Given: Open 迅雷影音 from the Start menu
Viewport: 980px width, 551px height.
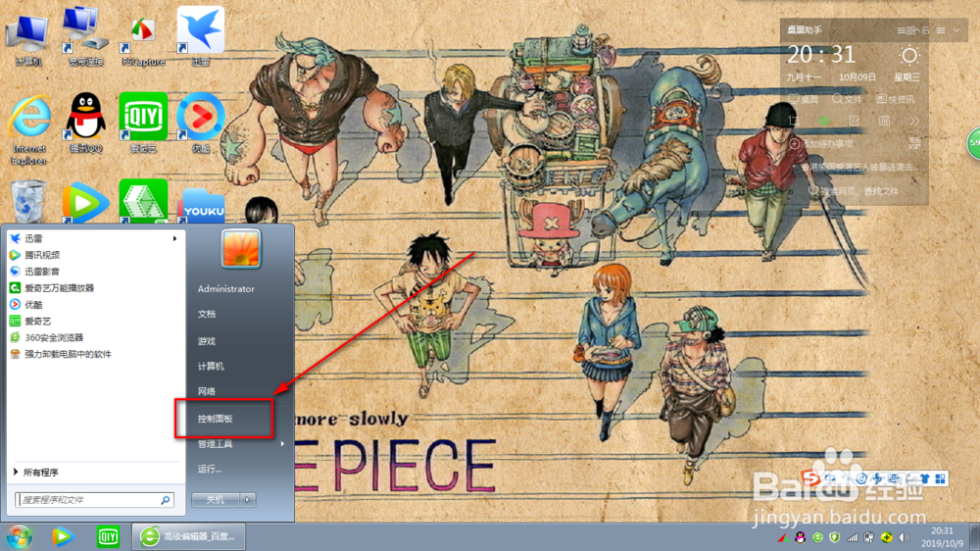Looking at the screenshot, I should pyautogui.click(x=95, y=272).
